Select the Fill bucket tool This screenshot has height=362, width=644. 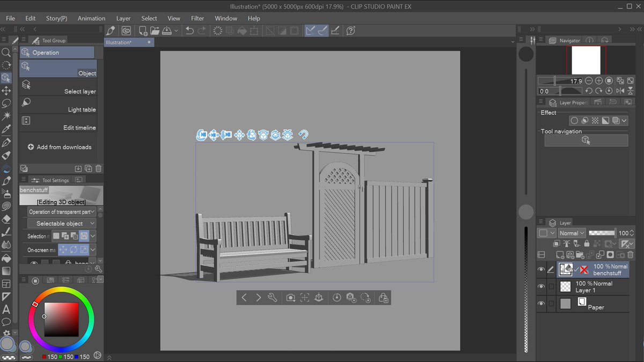[x=6, y=257]
